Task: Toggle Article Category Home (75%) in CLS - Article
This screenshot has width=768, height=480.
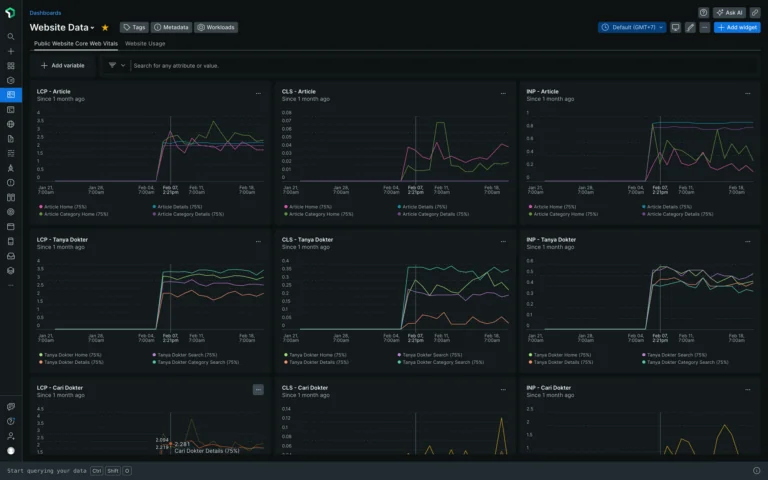Action: [x=318, y=214]
